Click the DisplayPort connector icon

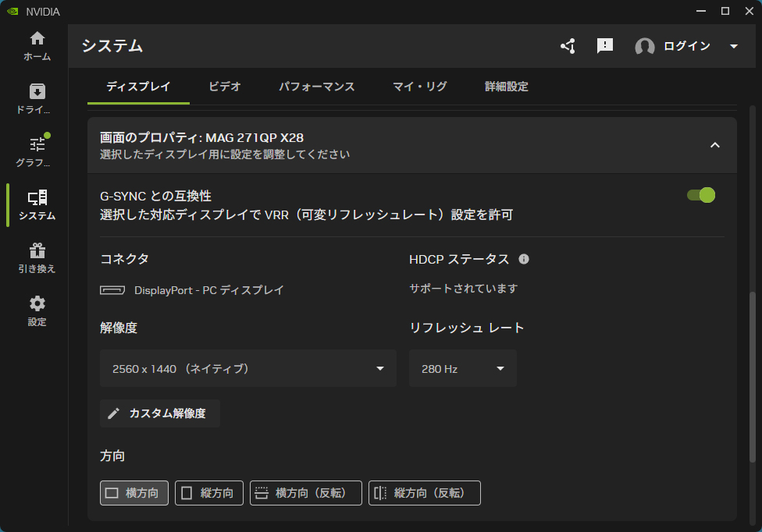(112, 290)
